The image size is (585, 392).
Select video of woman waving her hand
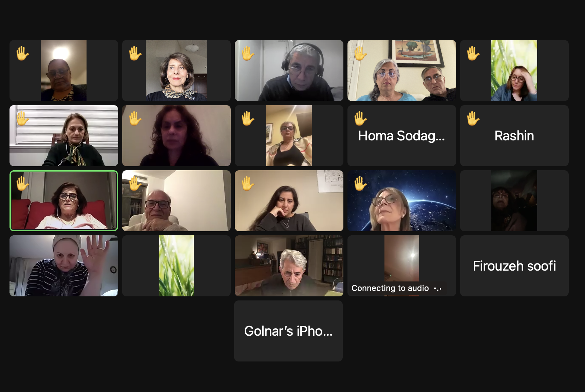pyautogui.click(x=64, y=266)
